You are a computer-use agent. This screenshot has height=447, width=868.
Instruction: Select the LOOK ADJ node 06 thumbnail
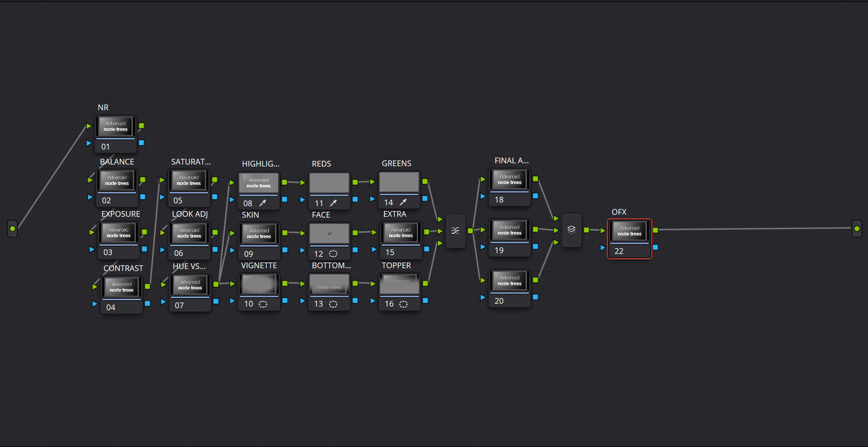tap(189, 233)
